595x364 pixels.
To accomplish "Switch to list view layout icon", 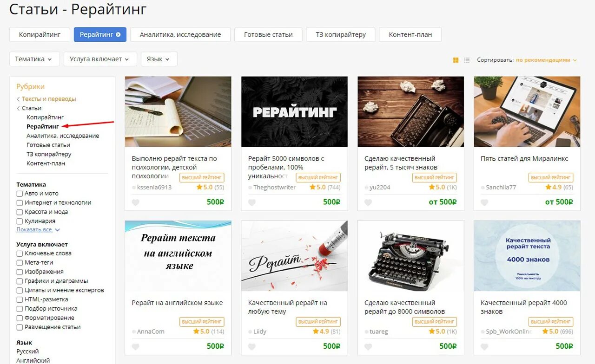I will click(x=467, y=60).
